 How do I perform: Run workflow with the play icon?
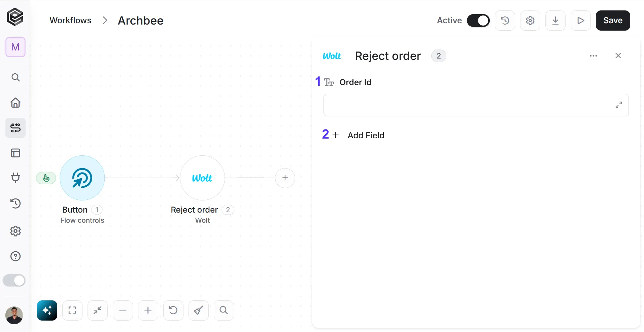581,21
